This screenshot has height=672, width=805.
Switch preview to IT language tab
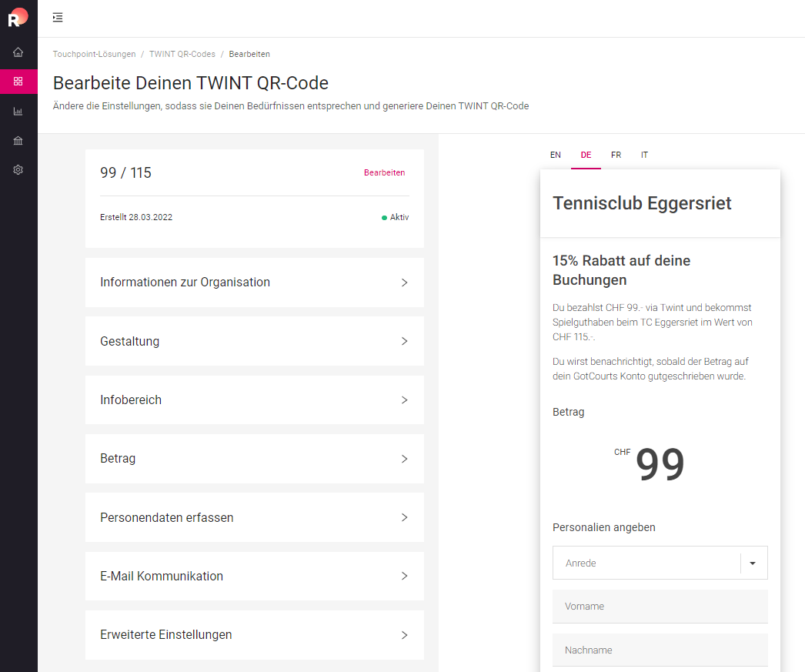pyautogui.click(x=644, y=155)
